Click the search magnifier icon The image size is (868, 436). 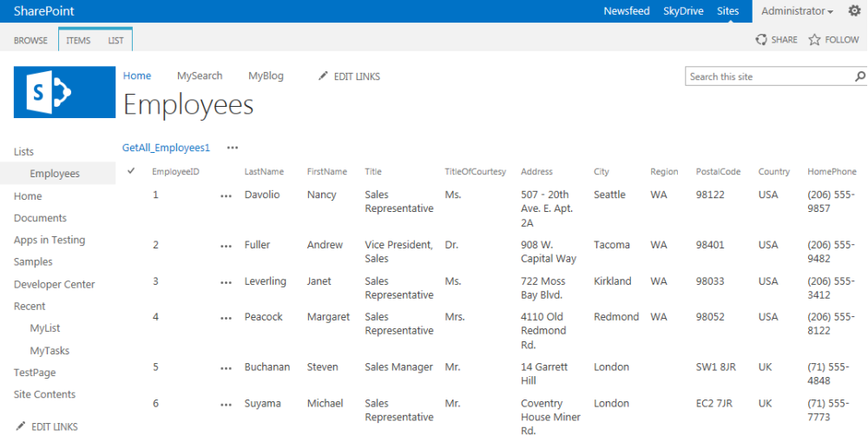pos(859,76)
